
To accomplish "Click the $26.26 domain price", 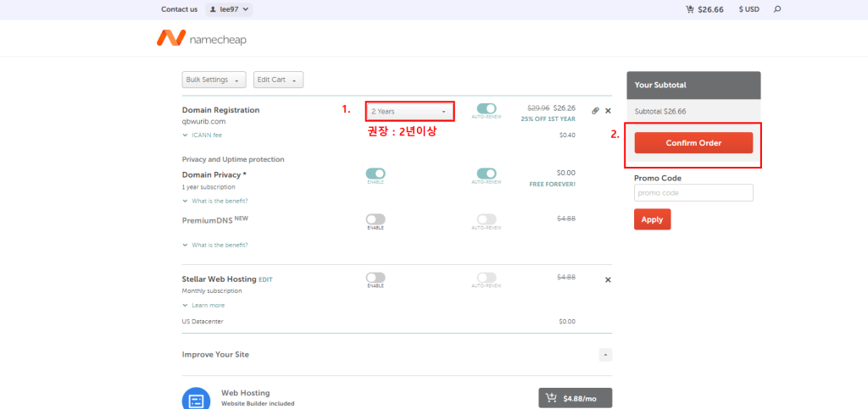I will [x=564, y=108].
